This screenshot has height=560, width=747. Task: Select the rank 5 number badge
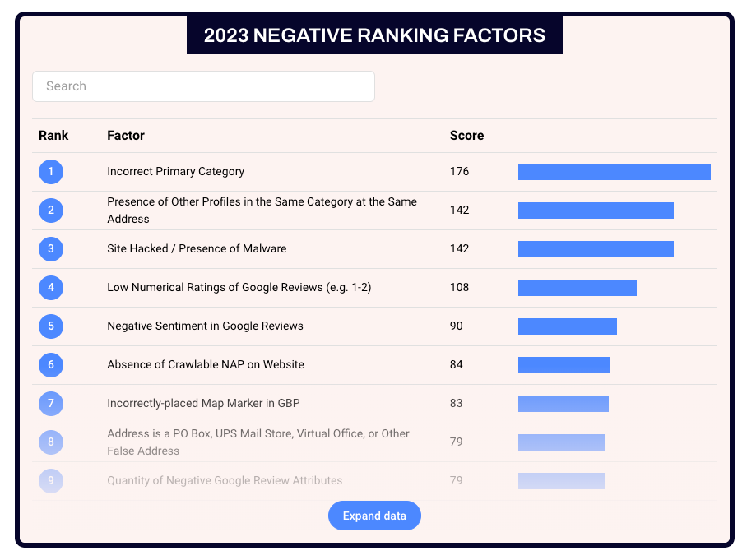[51, 326]
